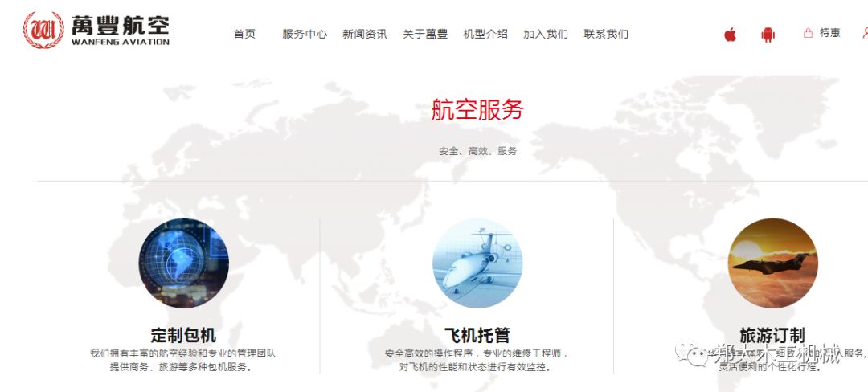This screenshot has height=392, width=868.
Task: Click 加入我们 in the navigation bar
Action: [546, 34]
